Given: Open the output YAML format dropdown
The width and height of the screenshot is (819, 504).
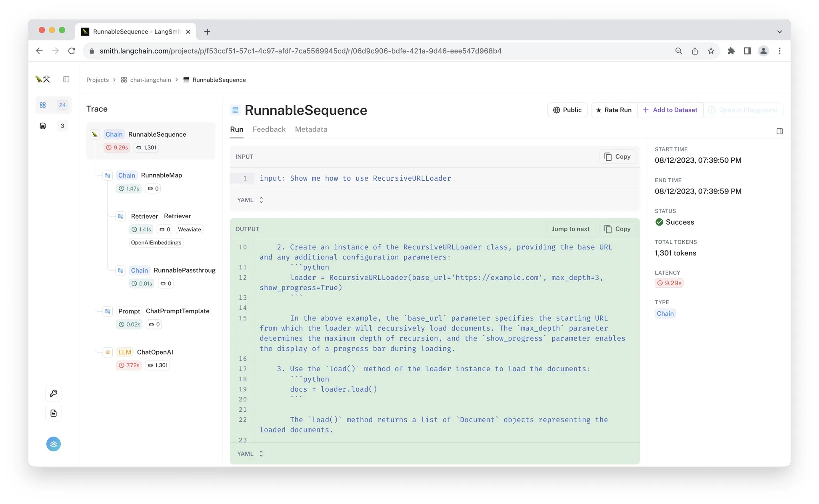Looking at the screenshot, I should pyautogui.click(x=250, y=454).
